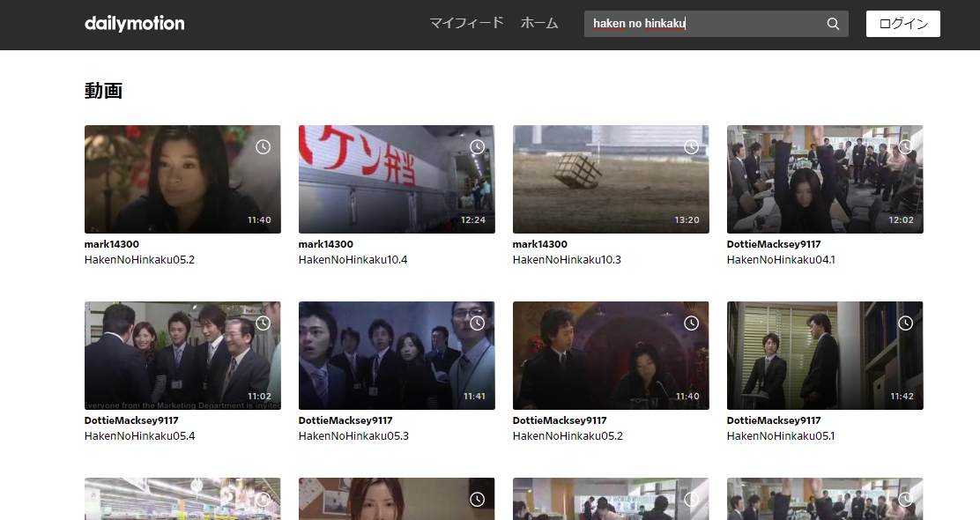Add HakenNoHinkaku05.4 to watch later
Screen dimensions: 980x520
(x=264, y=323)
